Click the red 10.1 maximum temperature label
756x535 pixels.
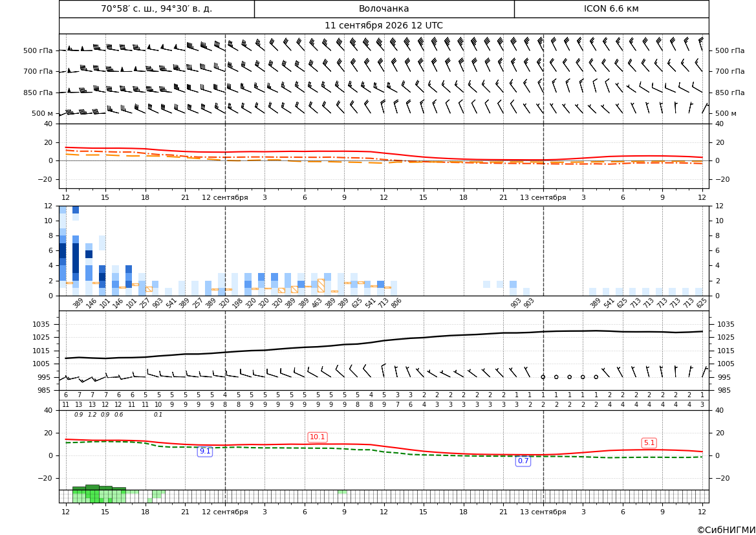tap(318, 437)
